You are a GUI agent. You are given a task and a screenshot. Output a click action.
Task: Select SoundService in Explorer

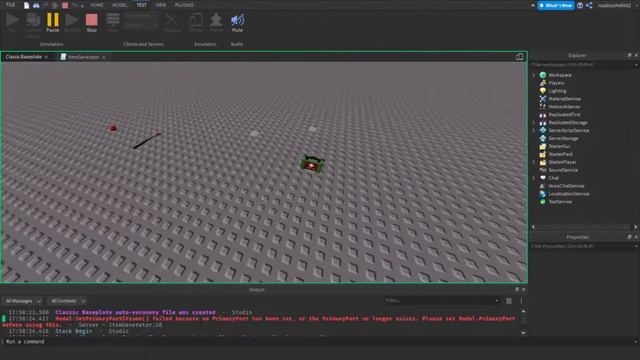(x=563, y=170)
